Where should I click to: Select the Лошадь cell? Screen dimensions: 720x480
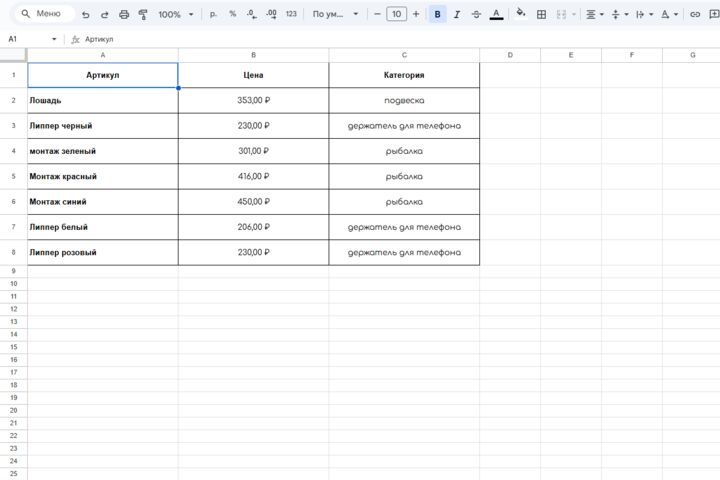click(x=103, y=101)
